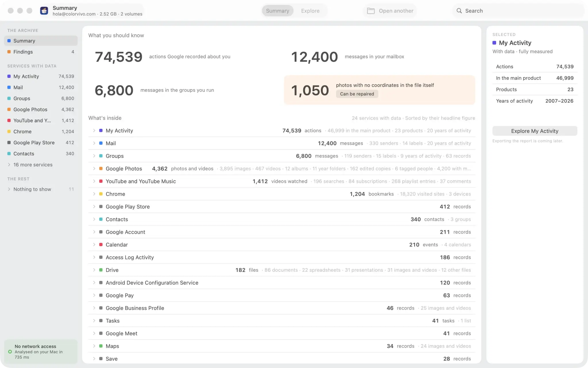Select Google Photos in the sidebar
Screen dimensions: 588x368
click(x=41, y=110)
